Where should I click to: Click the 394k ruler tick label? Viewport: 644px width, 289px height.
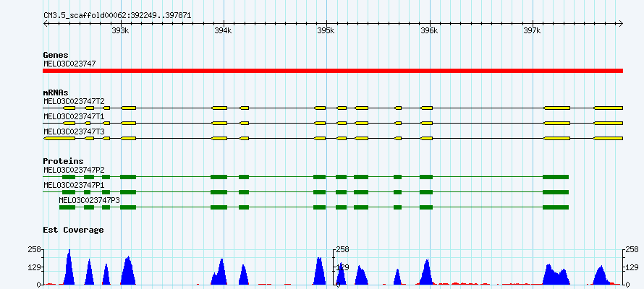[224, 31]
